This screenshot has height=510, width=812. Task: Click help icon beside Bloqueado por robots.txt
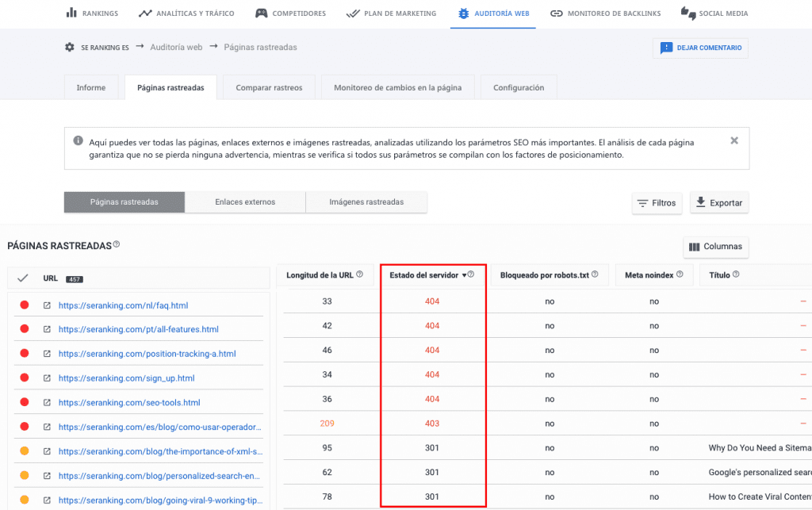point(595,274)
